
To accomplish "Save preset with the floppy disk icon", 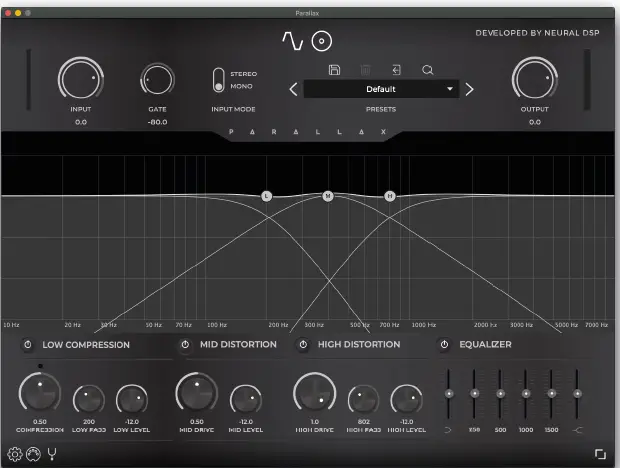I will click(x=334, y=70).
